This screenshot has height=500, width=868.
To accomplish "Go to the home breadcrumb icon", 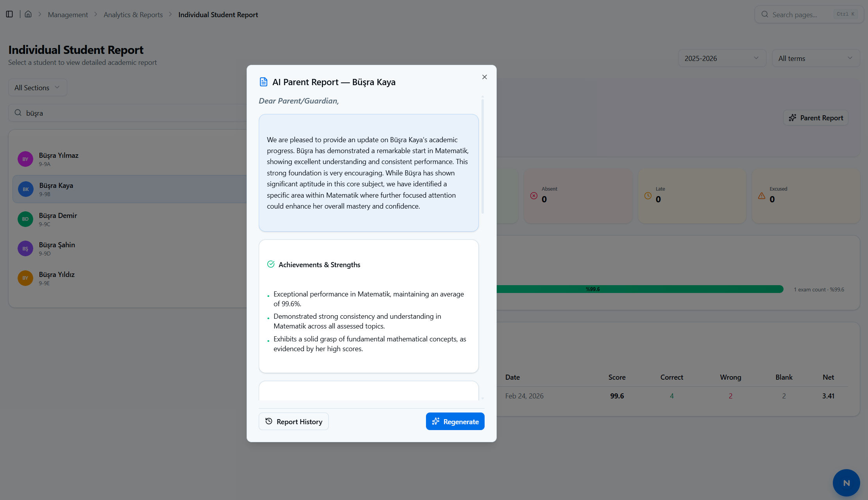I will 28,14.
